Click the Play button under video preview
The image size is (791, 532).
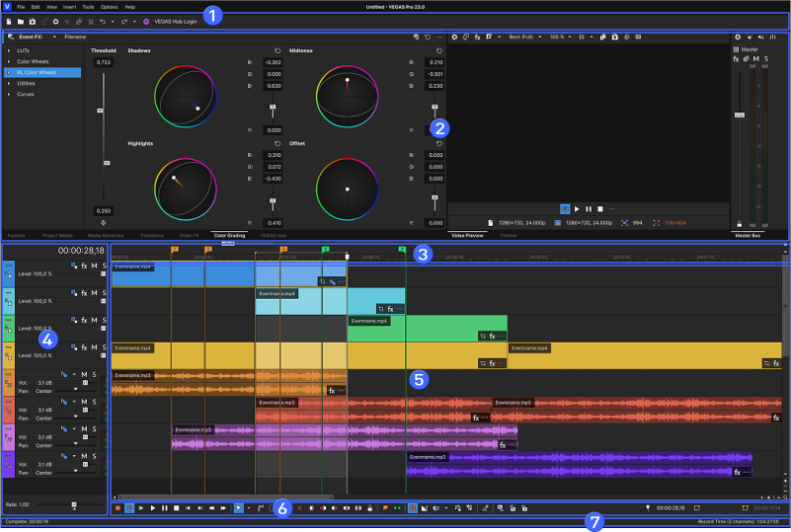577,209
